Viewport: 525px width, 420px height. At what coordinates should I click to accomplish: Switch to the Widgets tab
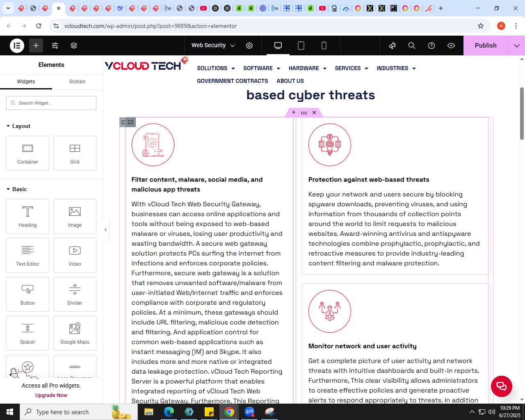click(26, 82)
